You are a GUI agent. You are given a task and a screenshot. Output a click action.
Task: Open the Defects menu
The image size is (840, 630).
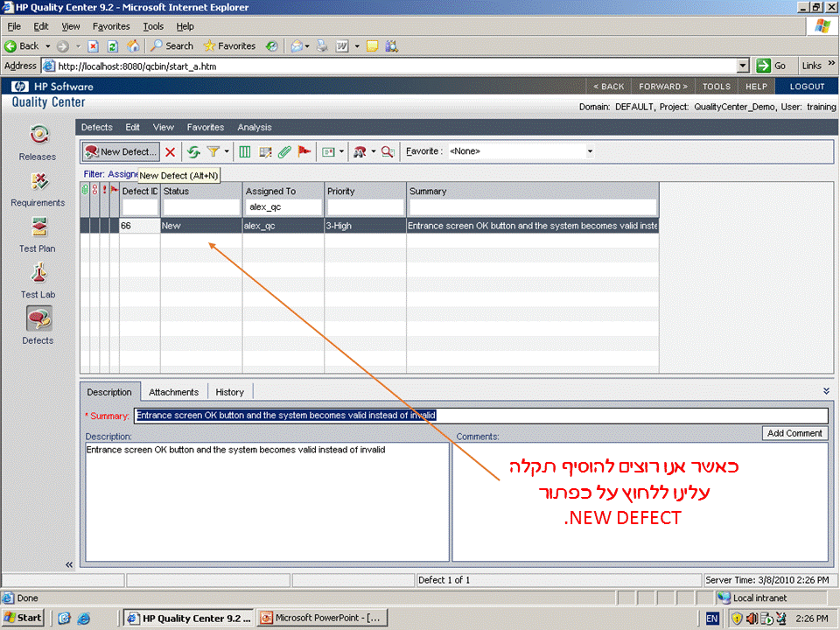tap(97, 128)
